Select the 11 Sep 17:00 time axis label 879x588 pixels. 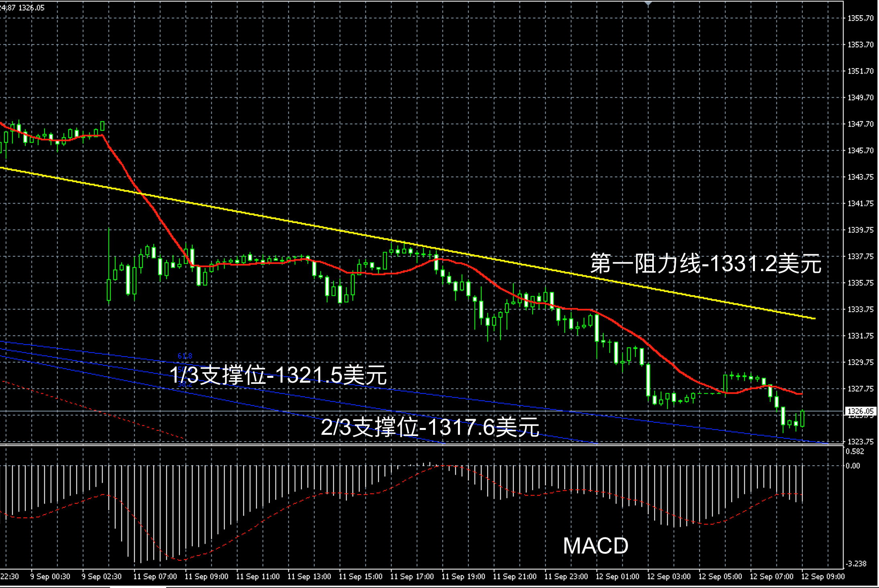[412, 576]
